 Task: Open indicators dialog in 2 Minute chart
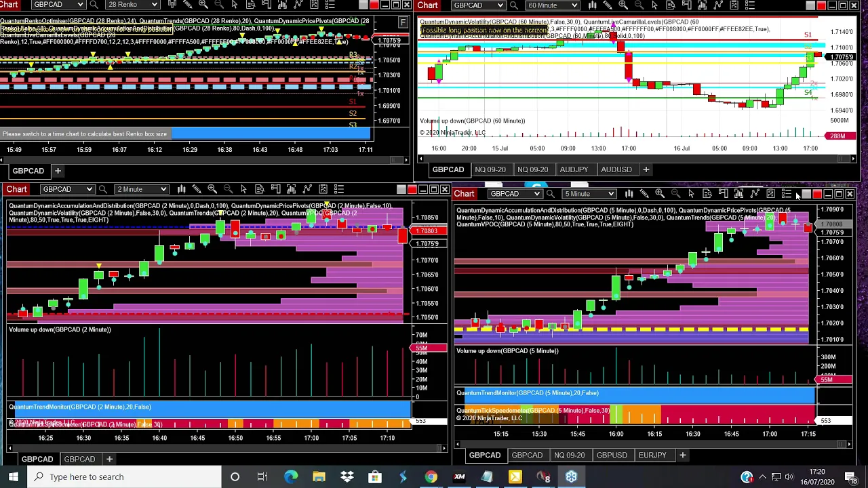(x=307, y=189)
